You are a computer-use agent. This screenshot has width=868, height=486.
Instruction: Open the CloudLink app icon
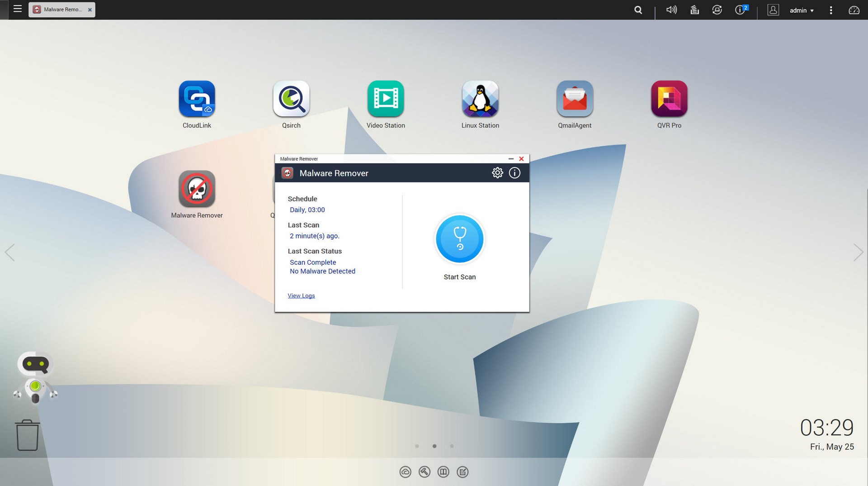[197, 99]
